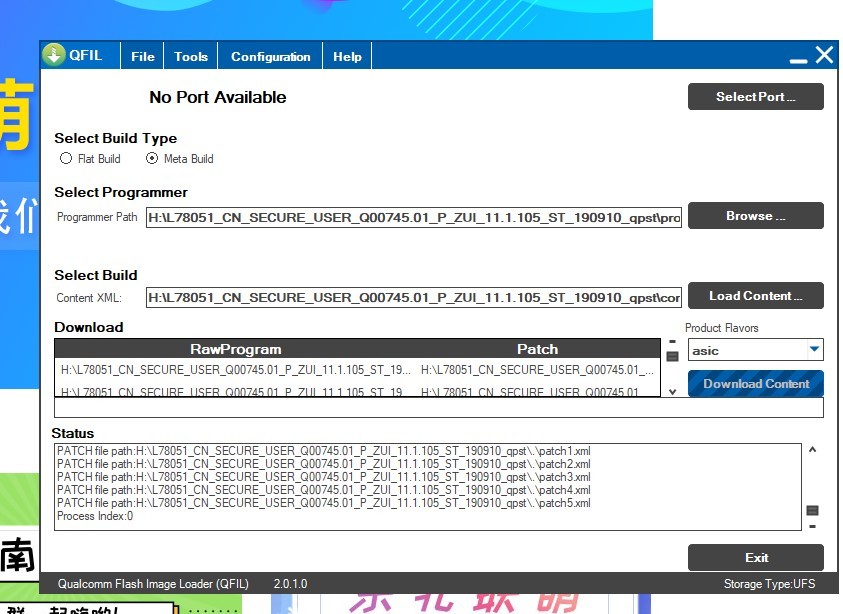
Task: Click Browse for the programmer path
Action: pos(755,216)
